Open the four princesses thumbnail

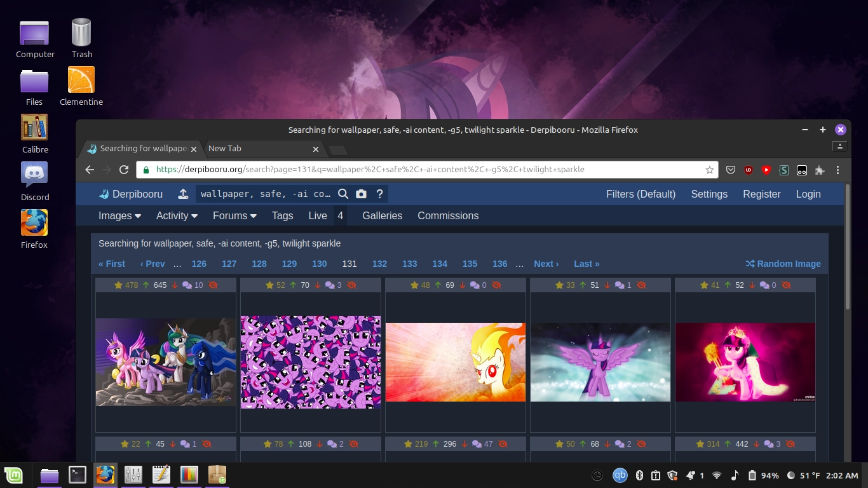point(166,362)
